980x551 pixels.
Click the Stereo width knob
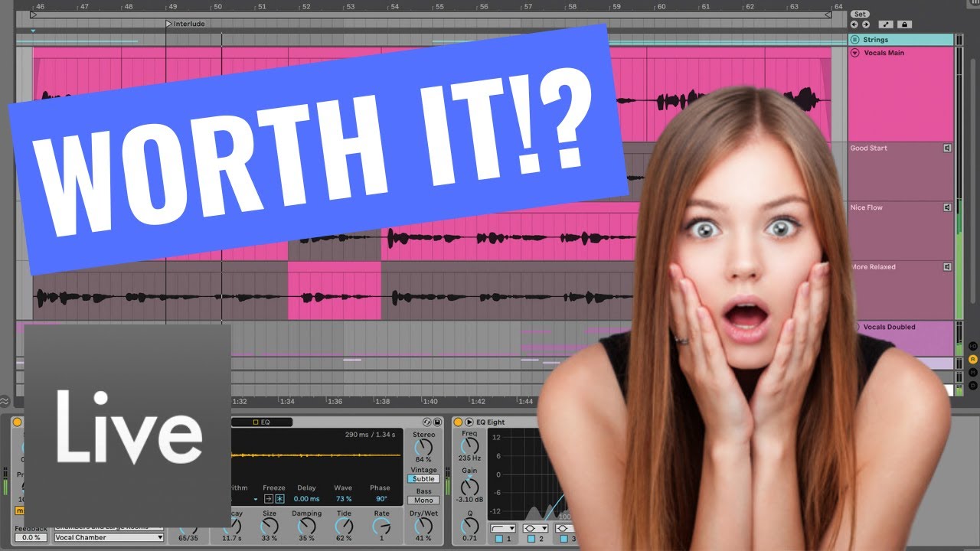pos(423,448)
